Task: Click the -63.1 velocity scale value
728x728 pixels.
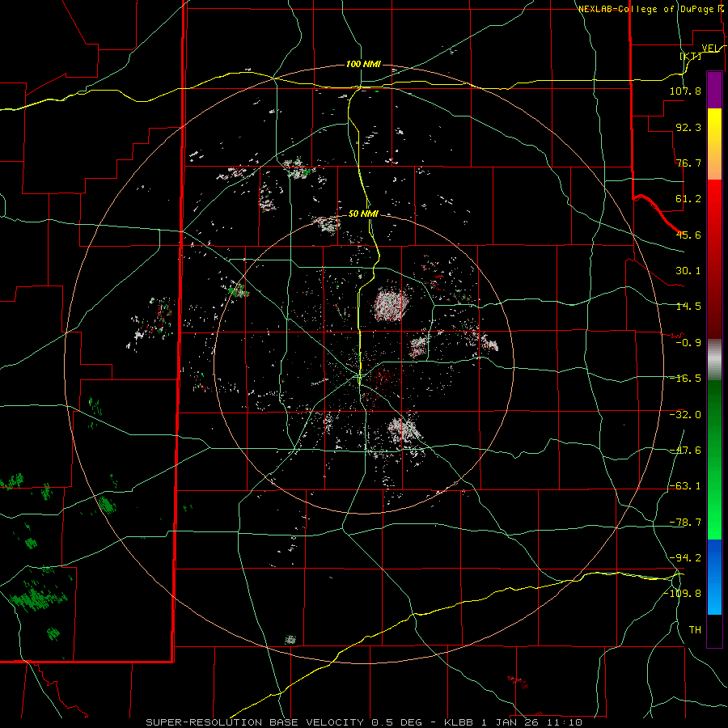Action: pos(685,486)
